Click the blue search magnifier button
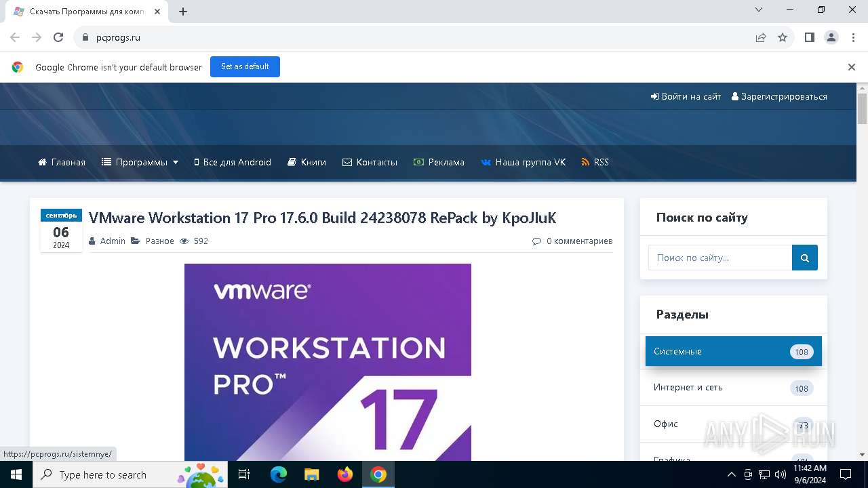The width and height of the screenshot is (868, 488). pos(805,258)
